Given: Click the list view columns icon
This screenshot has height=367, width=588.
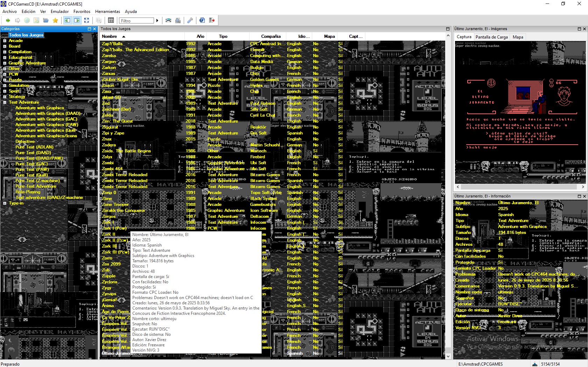Looking at the screenshot, I should click(x=111, y=21).
